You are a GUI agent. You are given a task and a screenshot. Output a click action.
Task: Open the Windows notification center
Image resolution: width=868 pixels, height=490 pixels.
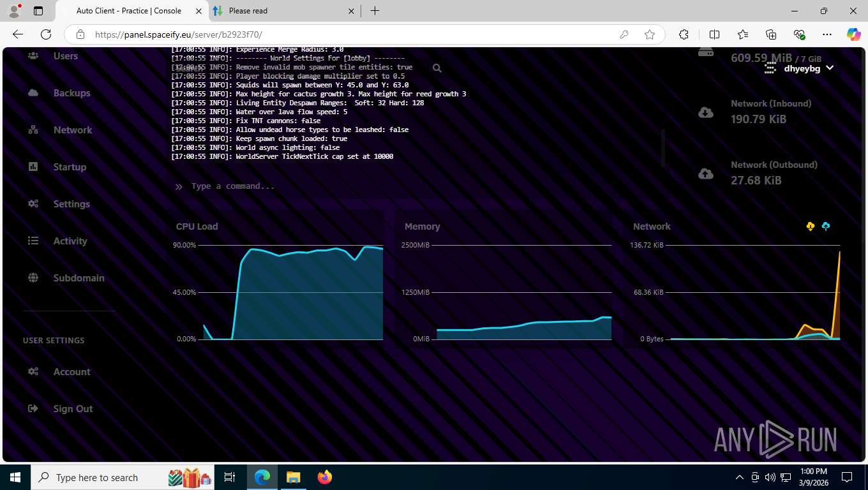tap(847, 477)
